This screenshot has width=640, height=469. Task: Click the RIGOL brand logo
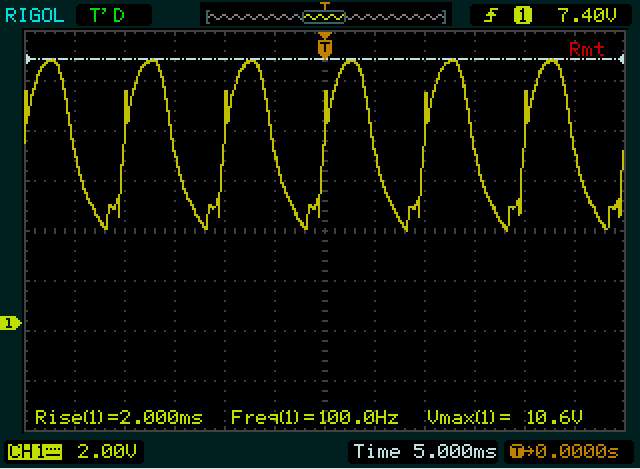(x=35, y=16)
